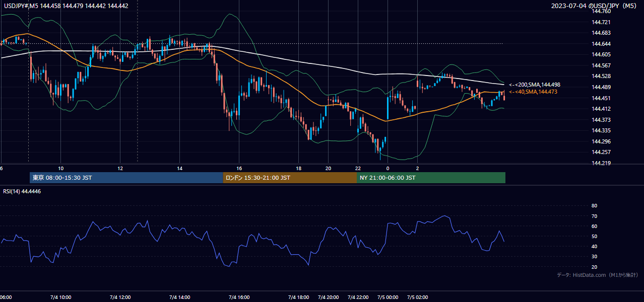Click the chart hour tick 12
The height and width of the screenshot is (302, 644).
tap(120, 168)
